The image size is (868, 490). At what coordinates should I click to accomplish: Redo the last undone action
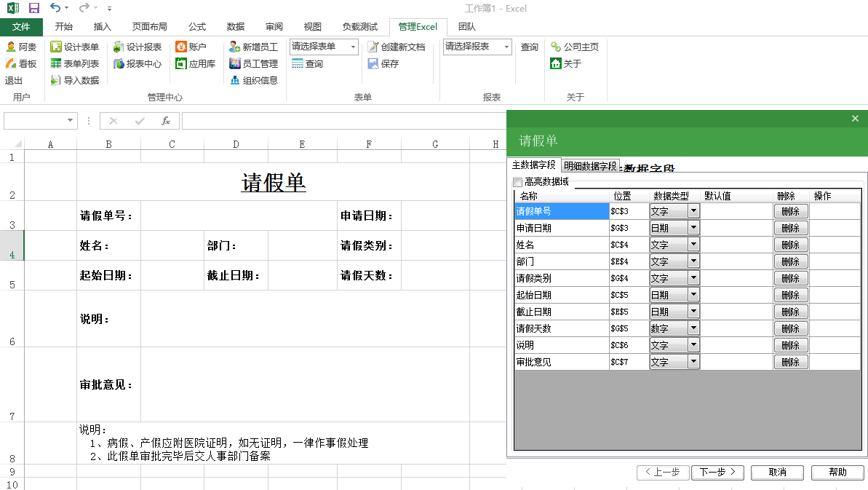(x=84, y=8)
